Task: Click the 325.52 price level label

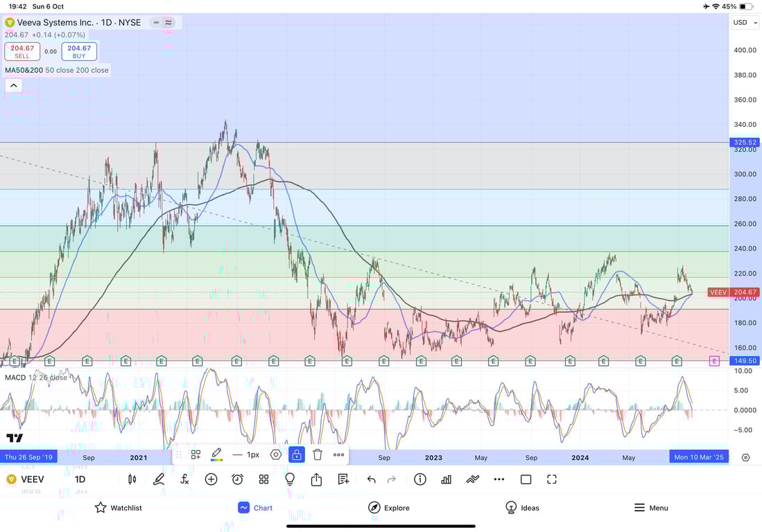Action: click(744, 142)
